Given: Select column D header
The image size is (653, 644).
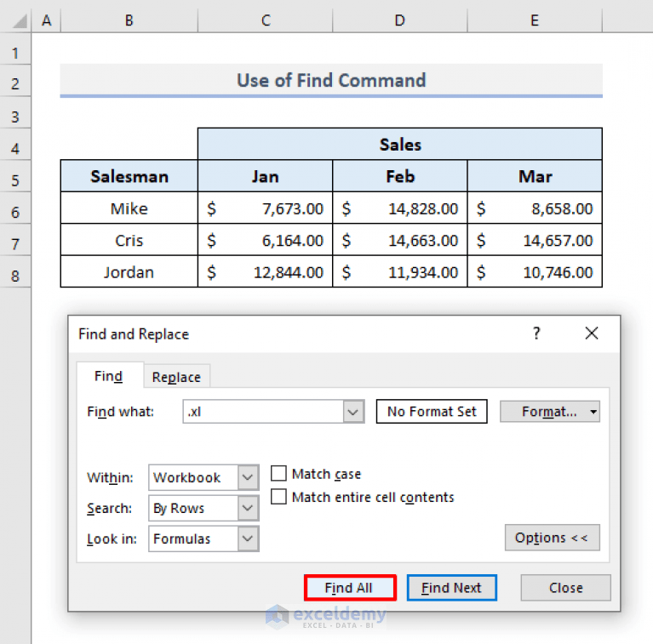Looking at the screenshot, I should coord(400,20).
